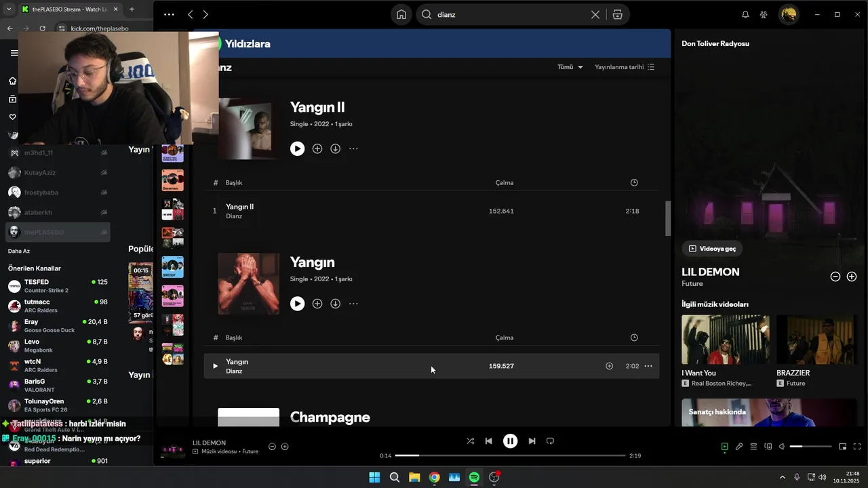
Task: Pause the current song
Action: [x=510, y=441]
